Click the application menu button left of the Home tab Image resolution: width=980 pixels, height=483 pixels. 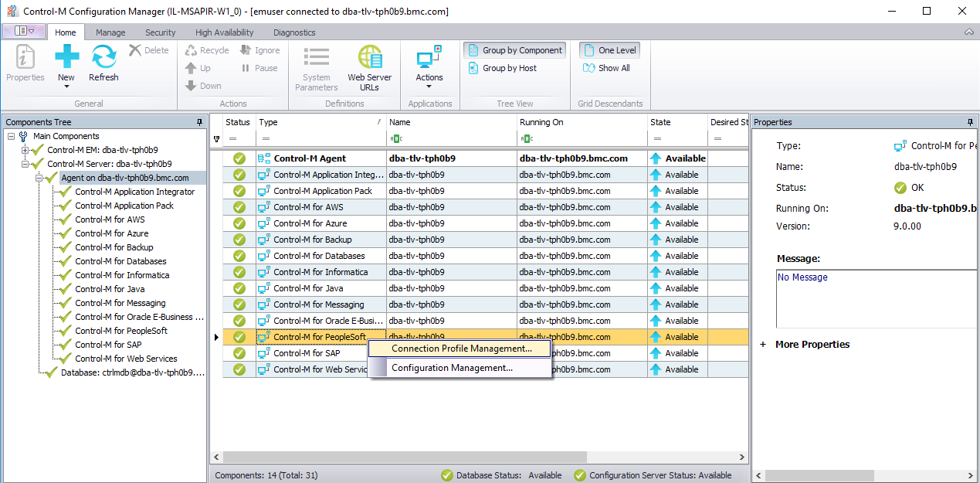click(25, 31)
